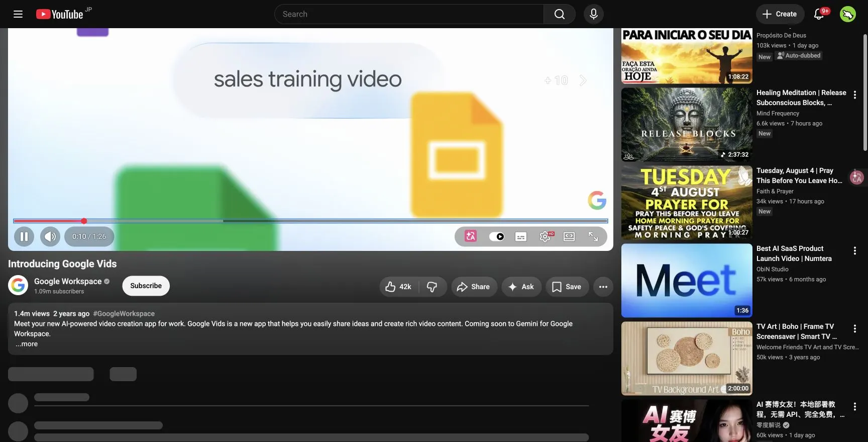Click the page vertical scrollbar
868x442 pixels.
click(x=865, y=92)
